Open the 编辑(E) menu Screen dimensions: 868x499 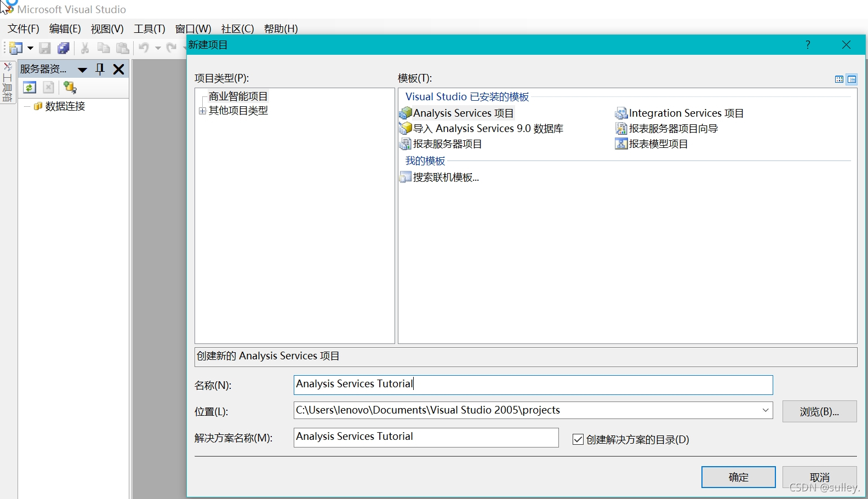[65, 28]
